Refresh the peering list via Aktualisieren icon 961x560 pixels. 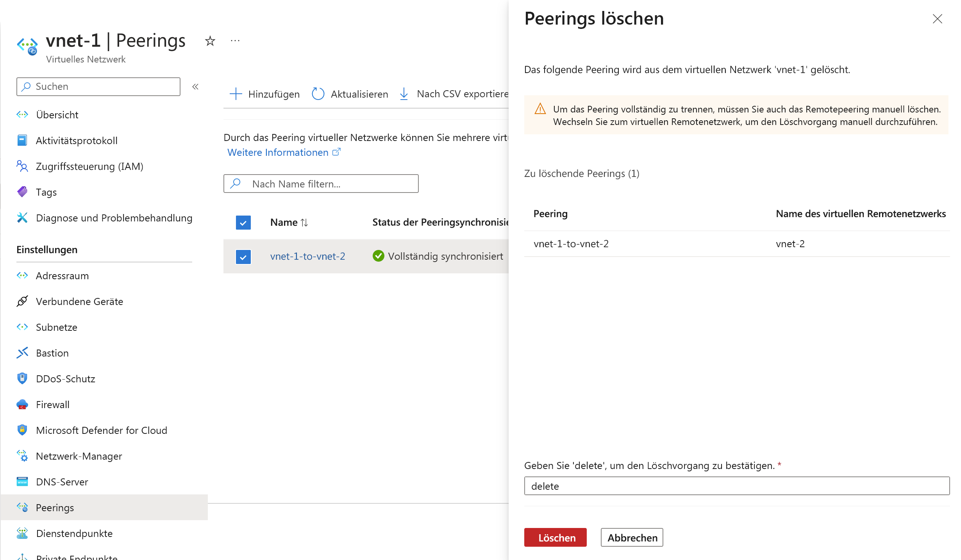click(x=318, y=94)
